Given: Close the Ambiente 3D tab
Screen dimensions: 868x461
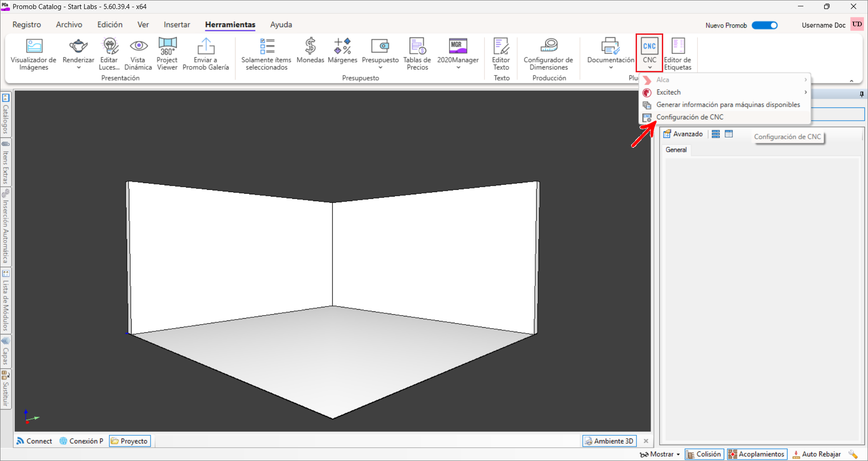Looking at the screenshot, I should [646, 441].
